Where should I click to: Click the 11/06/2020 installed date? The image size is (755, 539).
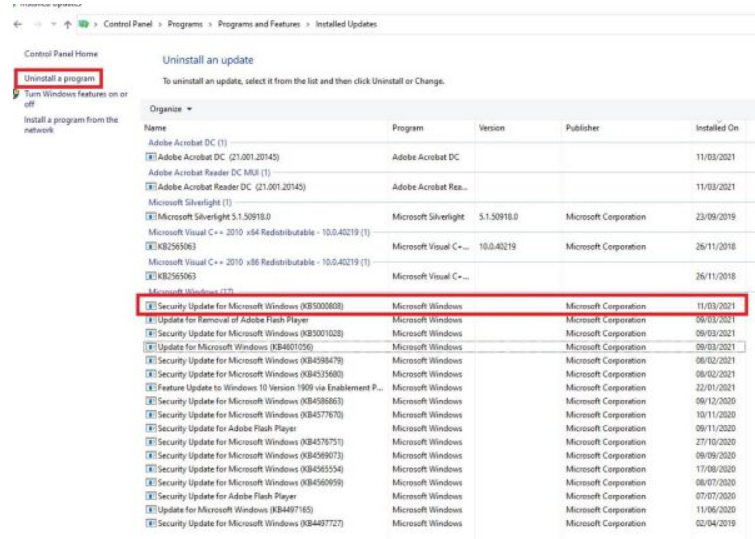point(716,510)
